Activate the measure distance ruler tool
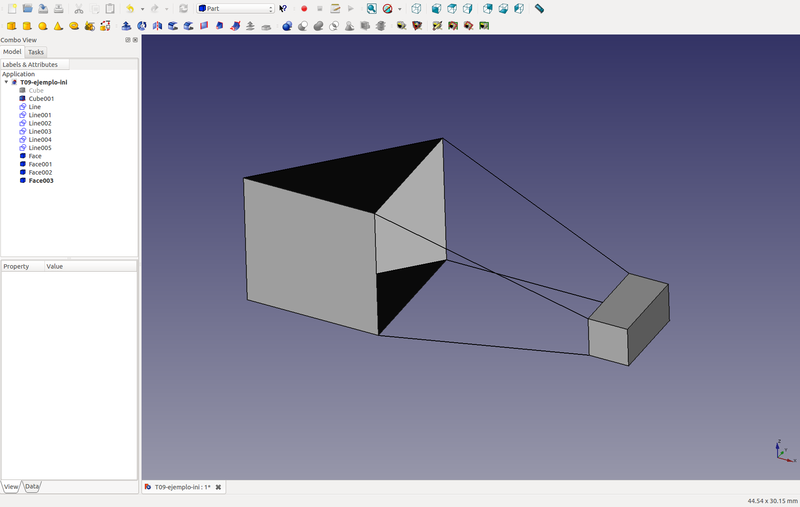The height and width of the screenshot is (507, 800). click(x=540, y=8)
